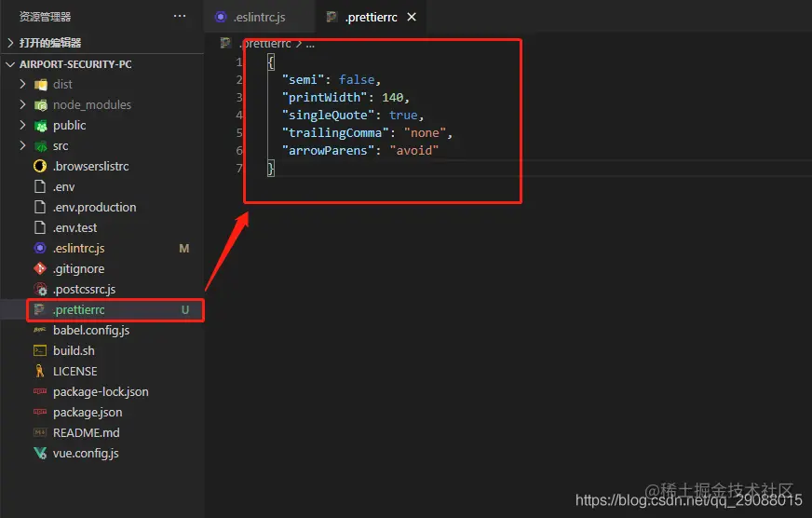Click the README.md markdown icon
Image resolution: width=812 pixels, height=518 pixels.
coord(40,432)
